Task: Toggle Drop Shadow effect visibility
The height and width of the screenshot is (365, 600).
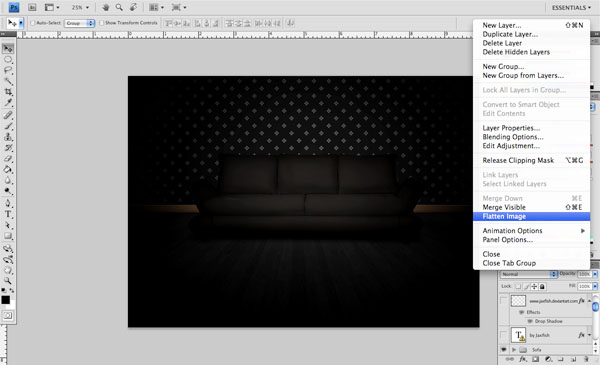Action: 530,321
